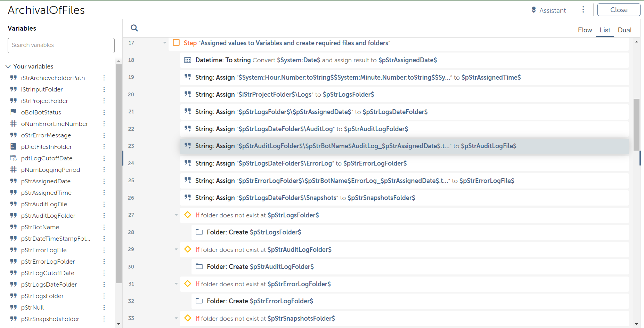Collapse the Step block on line 17
Screen dimensions: 644x328
(x=165, y=43)
